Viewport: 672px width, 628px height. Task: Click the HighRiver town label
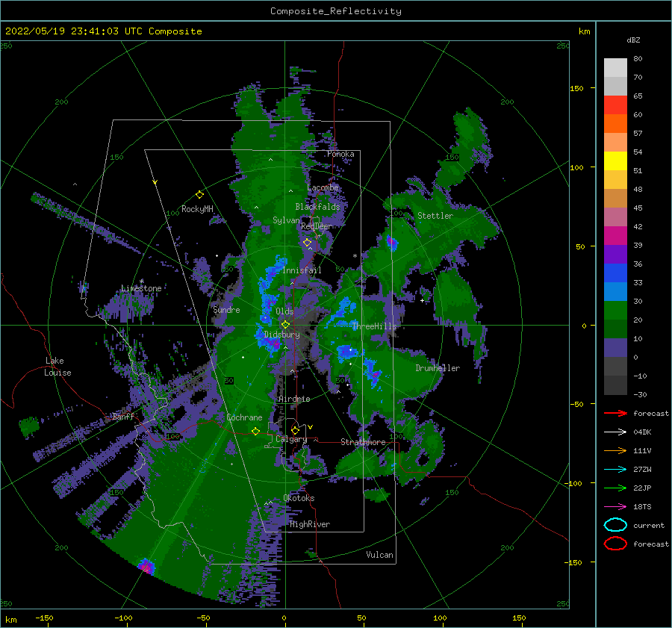[310, 524]
